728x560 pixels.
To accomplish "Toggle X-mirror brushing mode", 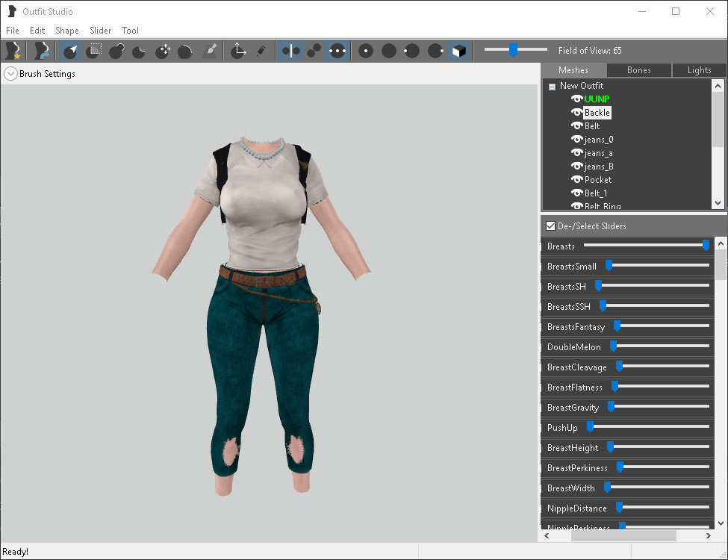I will [290, 50].
